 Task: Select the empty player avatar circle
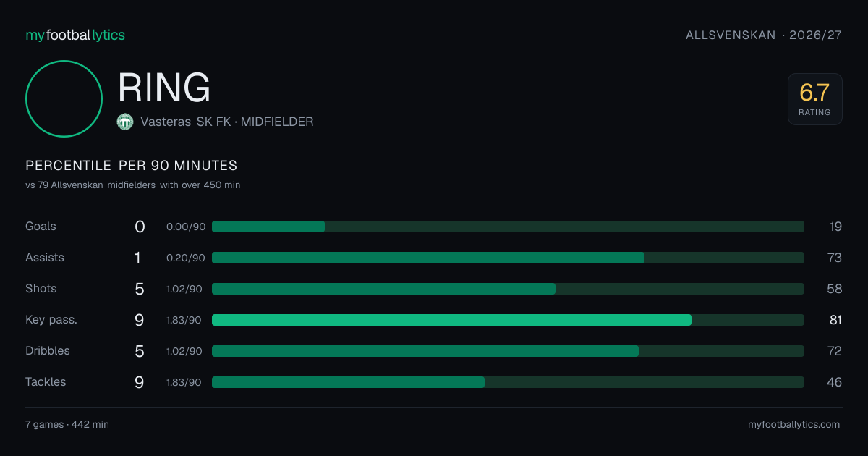coord(64,98)
